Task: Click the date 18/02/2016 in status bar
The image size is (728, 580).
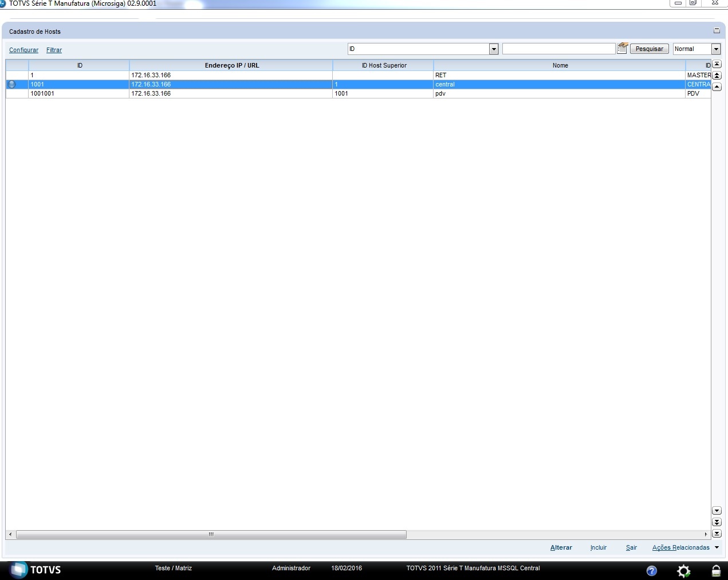Action: (347, 569)
